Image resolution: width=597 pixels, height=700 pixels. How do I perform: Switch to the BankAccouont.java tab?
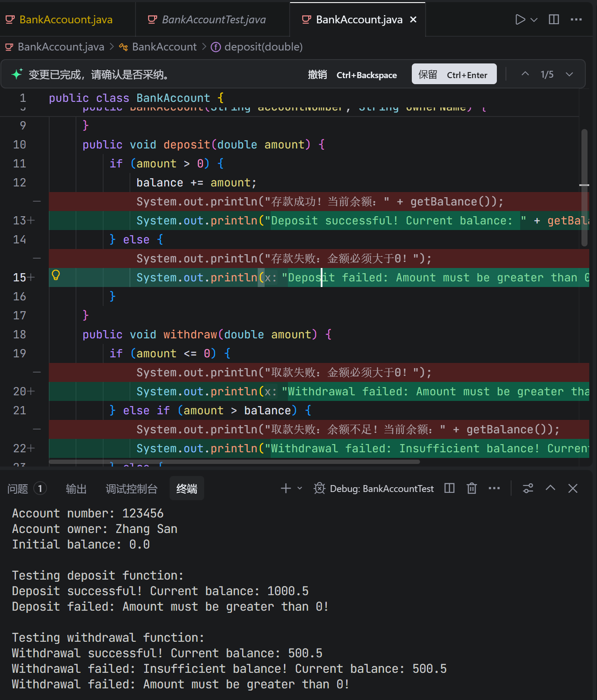point(66,20)
